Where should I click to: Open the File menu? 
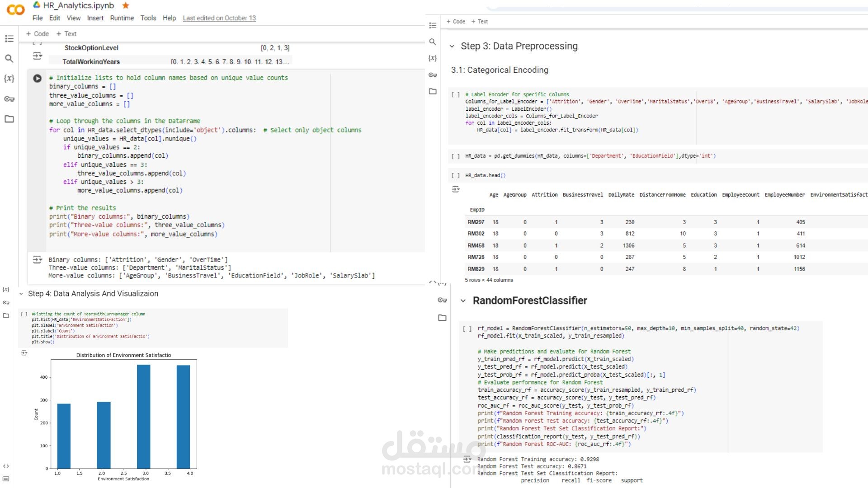pyautogui.click(x=38, y=18)
